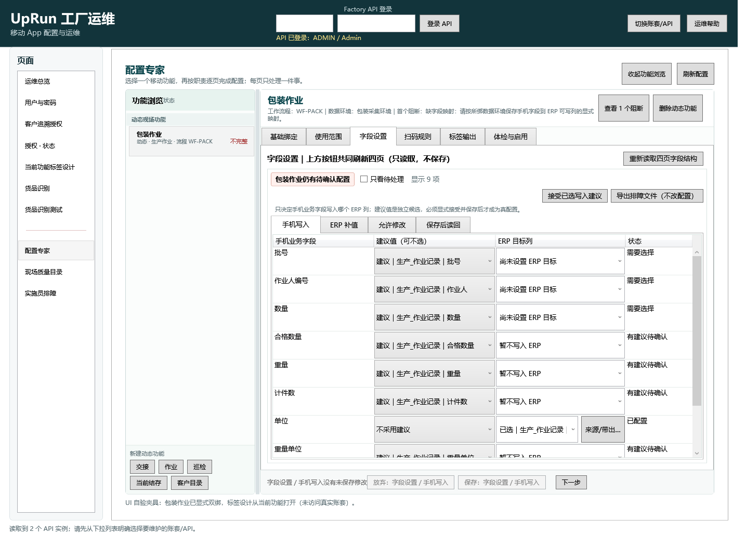
Task: Select the 保存后读回 sub-tab
Action: (x=443, y=225)
